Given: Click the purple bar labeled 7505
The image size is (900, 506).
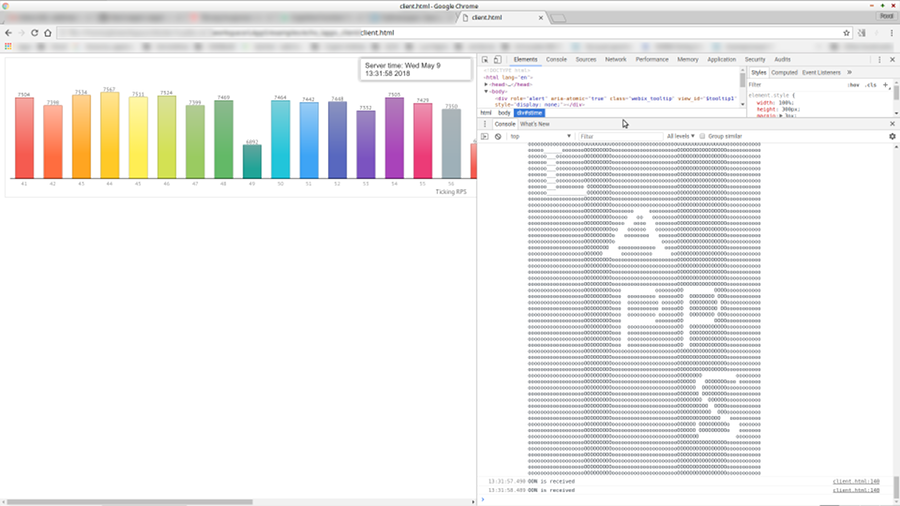Looking at the screenshot, I should (x=394, y=138).
